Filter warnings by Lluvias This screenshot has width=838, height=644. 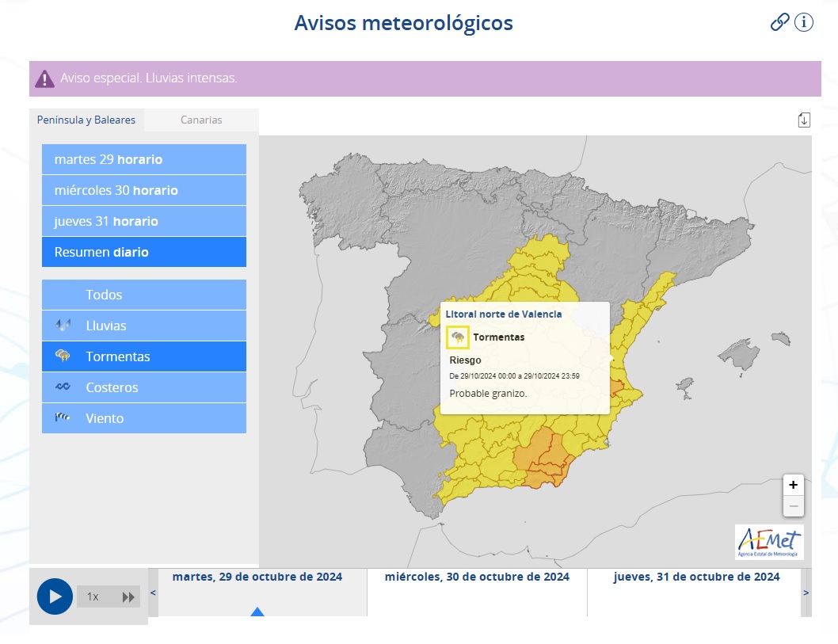coord(143,326)
